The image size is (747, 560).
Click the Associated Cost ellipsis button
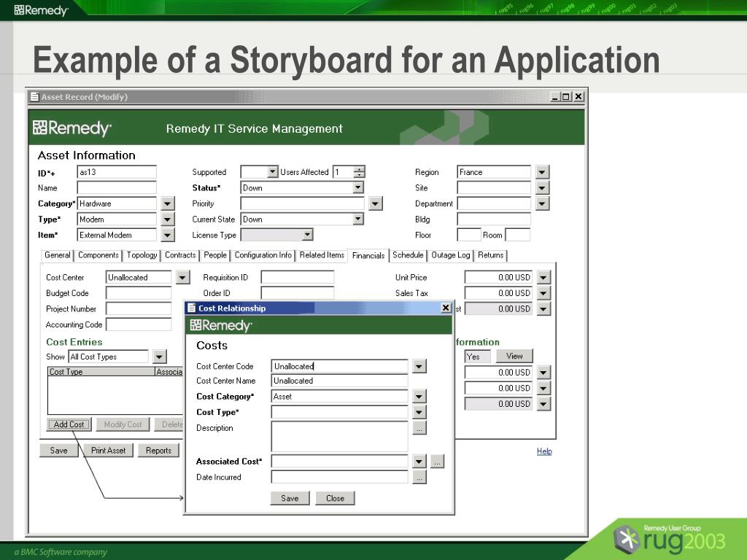[x=438, y=462]
